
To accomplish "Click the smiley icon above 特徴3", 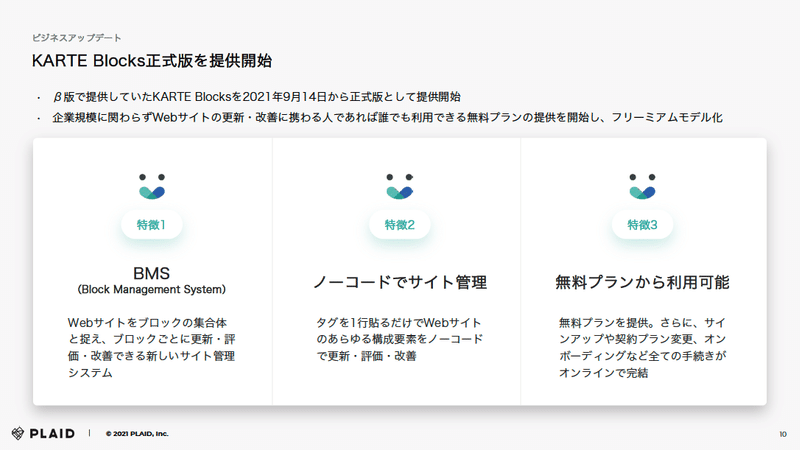I will (x=642, y=186).
